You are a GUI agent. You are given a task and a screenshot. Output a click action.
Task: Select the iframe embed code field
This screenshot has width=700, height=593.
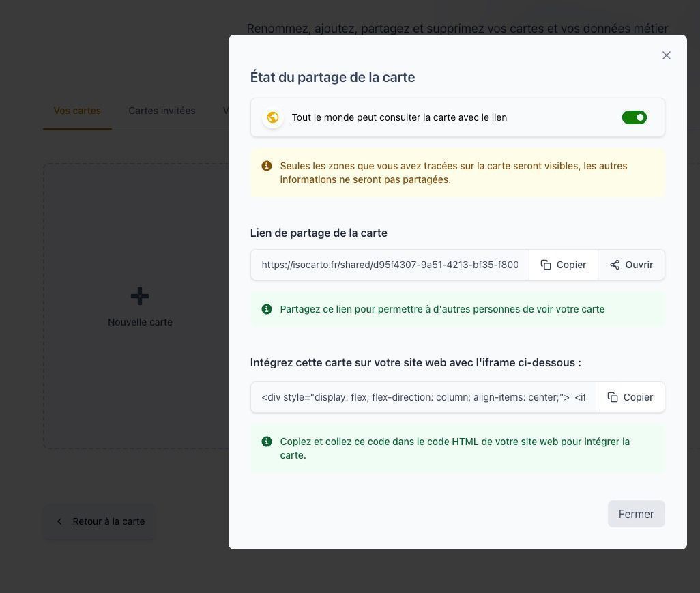point(423,396)
